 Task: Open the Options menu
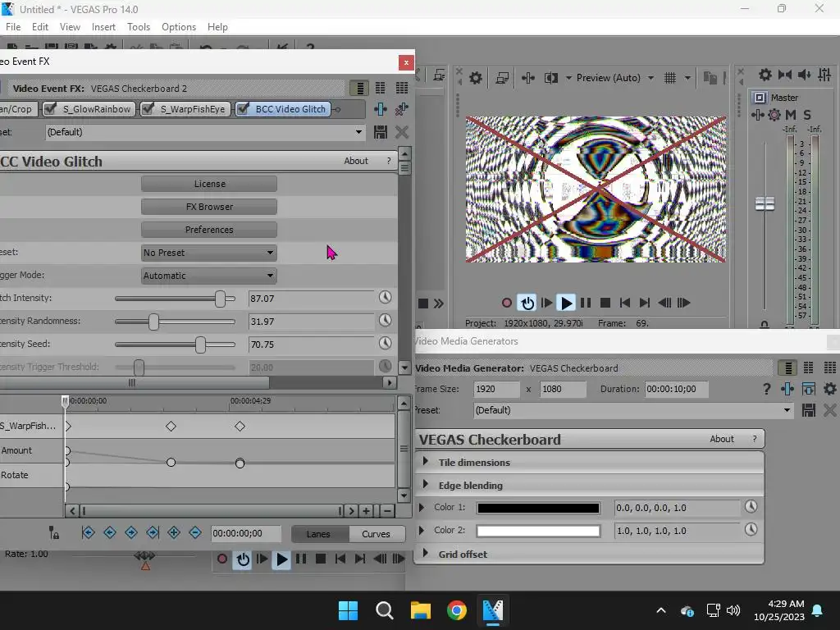[178, 27]
